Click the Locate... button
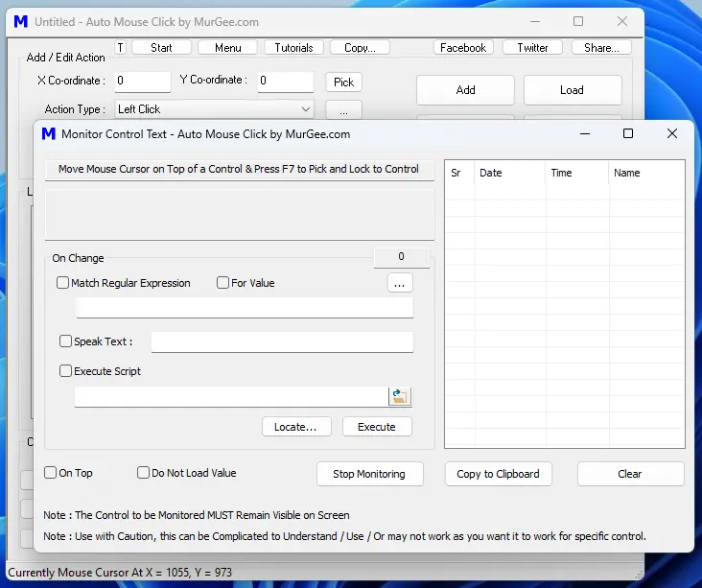 (296, 427)
